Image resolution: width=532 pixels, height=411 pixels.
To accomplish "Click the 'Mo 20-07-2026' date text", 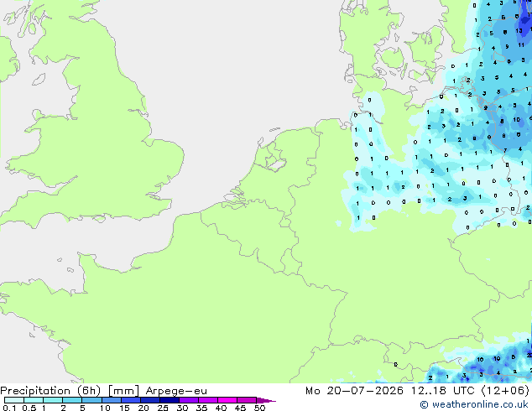I will [x=354, y=391].
